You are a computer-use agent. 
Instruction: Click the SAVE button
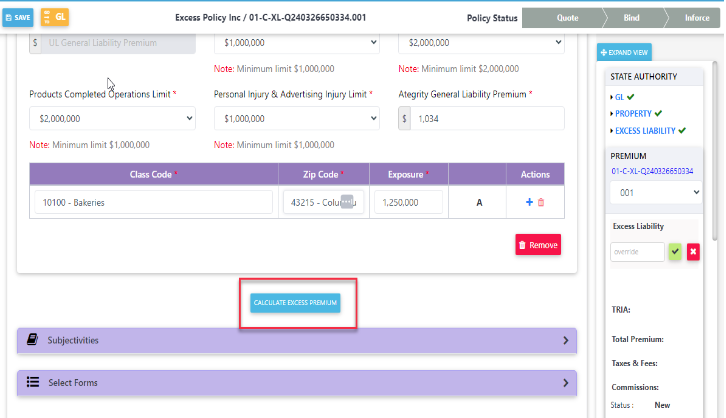pos(18,18)
